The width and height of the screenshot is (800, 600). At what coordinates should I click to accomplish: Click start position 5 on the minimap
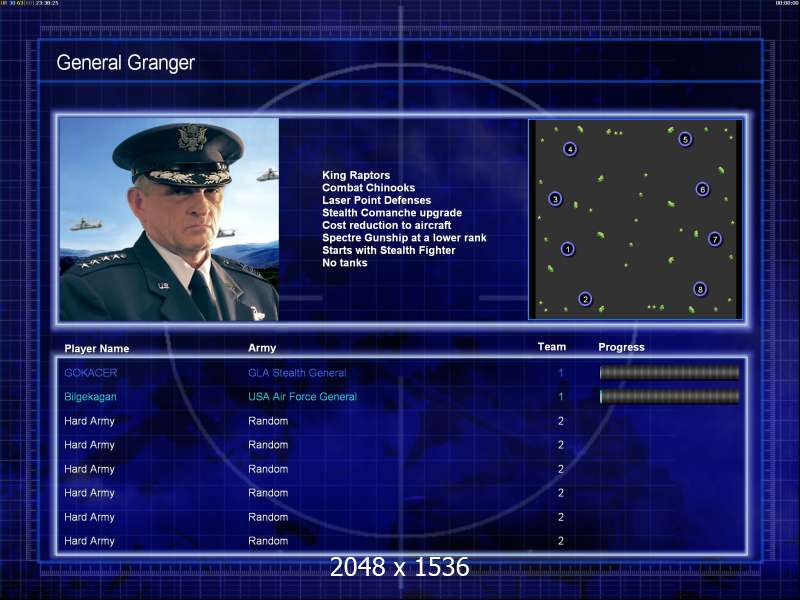685,139
